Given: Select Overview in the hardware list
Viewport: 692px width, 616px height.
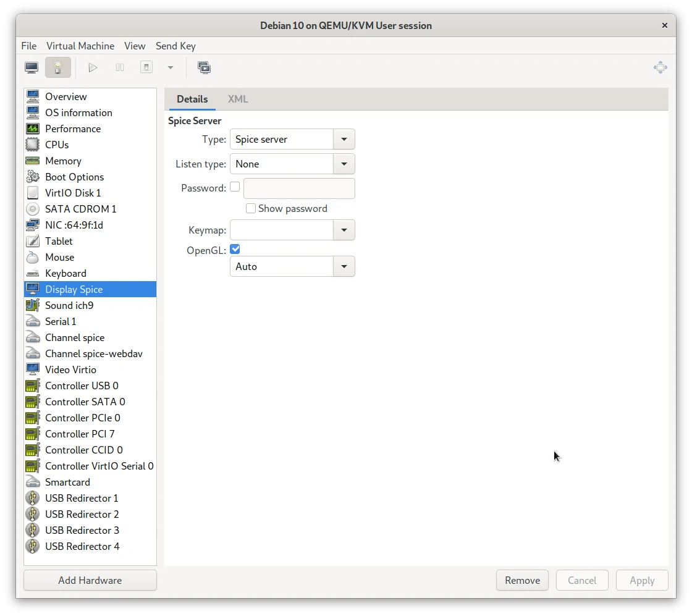Looking at the screenshot, I should 90,96.
